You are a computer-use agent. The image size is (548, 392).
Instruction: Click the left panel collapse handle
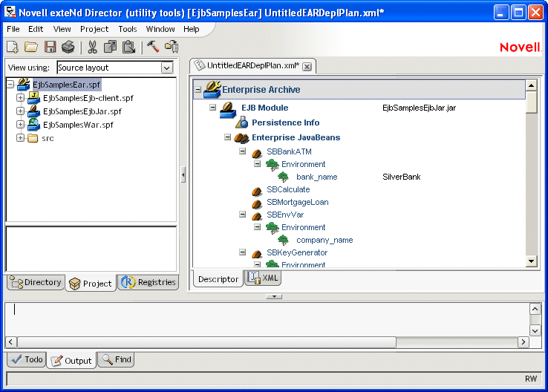183,174
